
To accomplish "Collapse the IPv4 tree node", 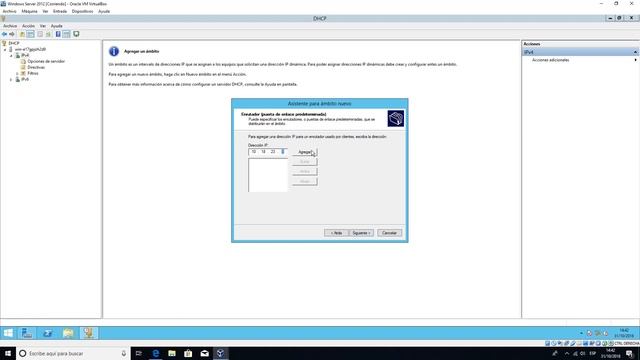I will [x=11, y=56].
